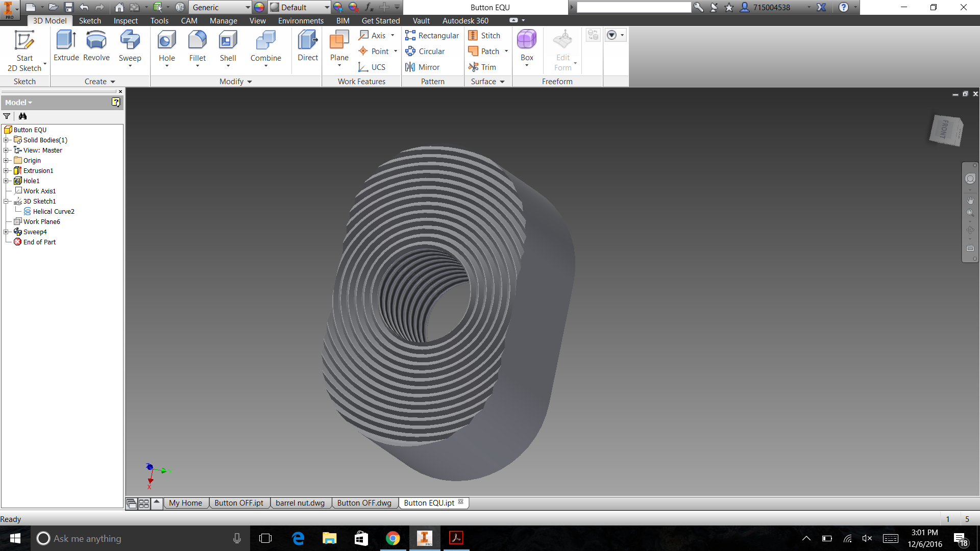Select the Fillet tool
980x551 pixels.
(x=197, y=45)
